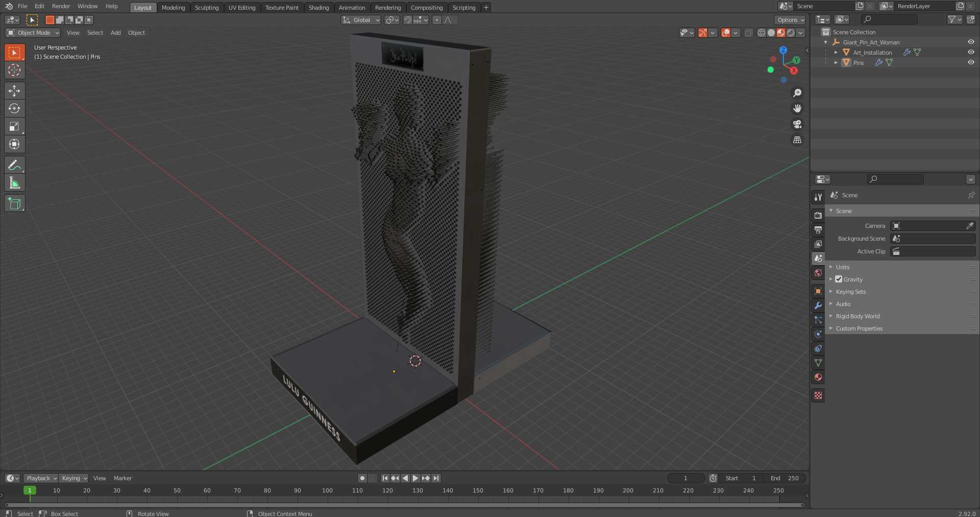Click the Camera field in Scene
Screen dimensions: 980x517
tap(933, 225)
